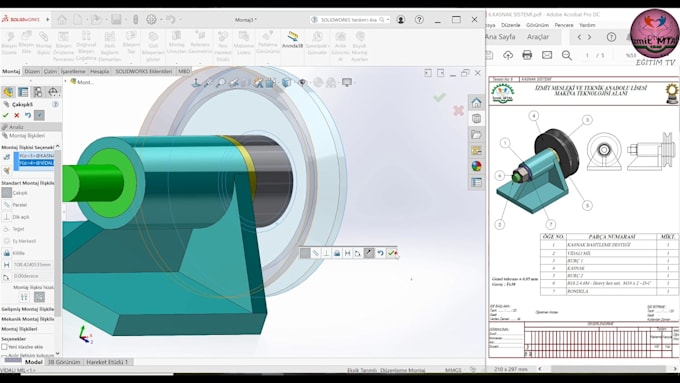Open the PropertyManager panel tab
Screen dimensions: 680x383
pyautogui.click(x=23, y=92)
